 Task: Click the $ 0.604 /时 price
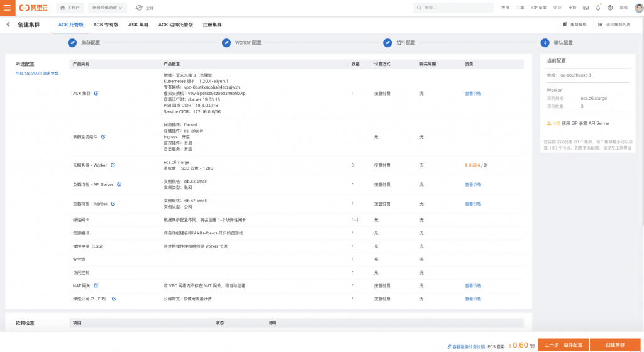(476, 165)
